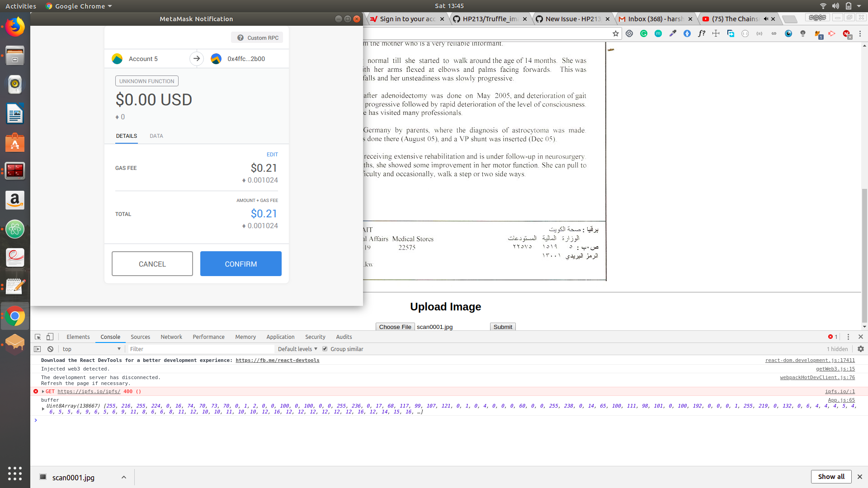Confirm the MetaMask transaction
Image resolution: width=868 pixels, height=488 pixels.
(241, 263)
